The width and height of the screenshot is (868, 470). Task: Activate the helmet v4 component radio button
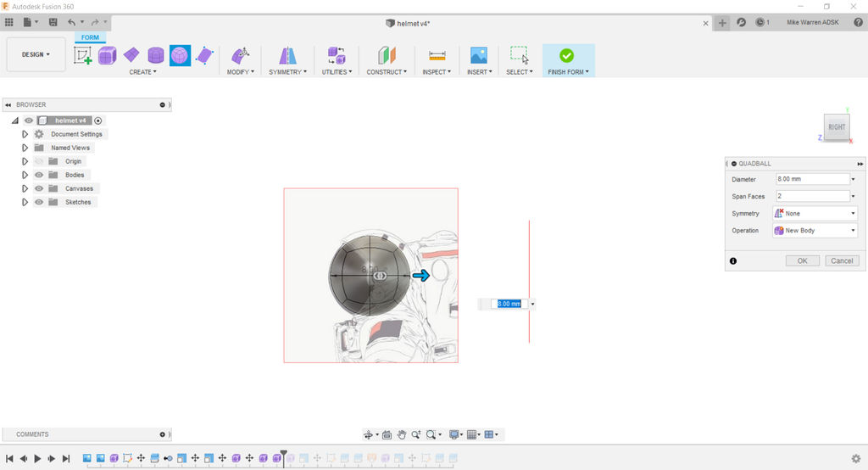tap(98, 120)
